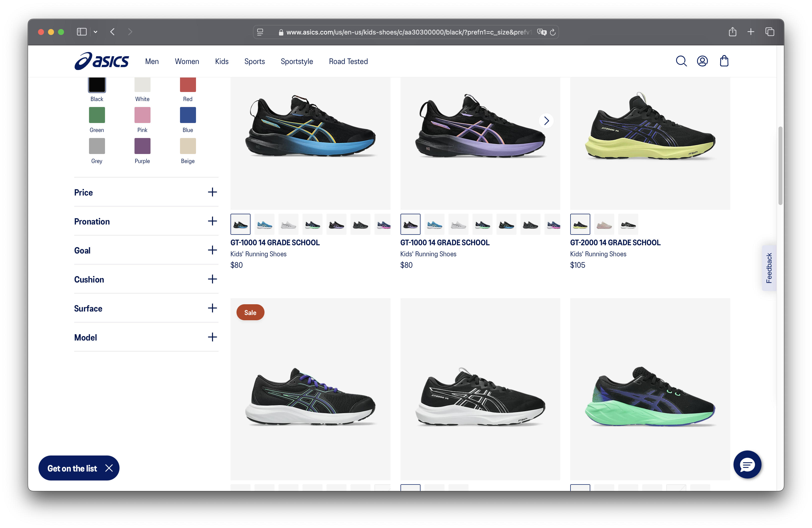Open the Sportstyle menu

click(x=297, y=61)
